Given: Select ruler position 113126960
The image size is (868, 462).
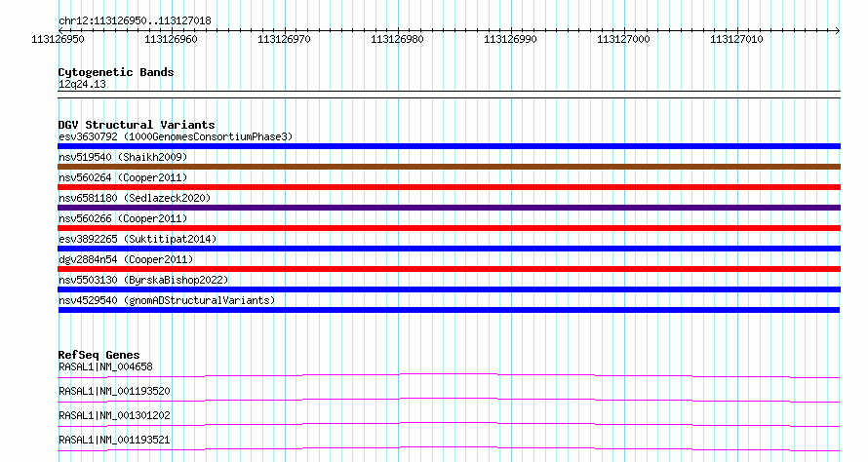Looking at the screenshot, I should [171, 39].
